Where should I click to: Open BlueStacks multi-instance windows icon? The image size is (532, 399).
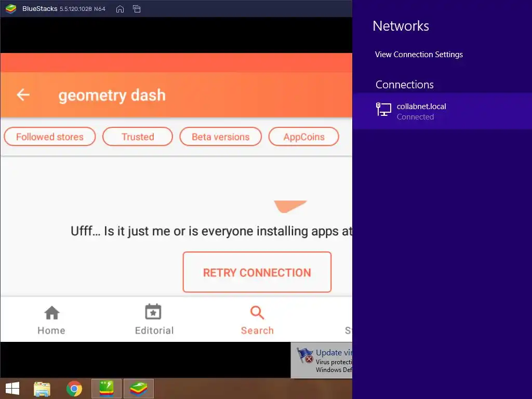[137, 9]
